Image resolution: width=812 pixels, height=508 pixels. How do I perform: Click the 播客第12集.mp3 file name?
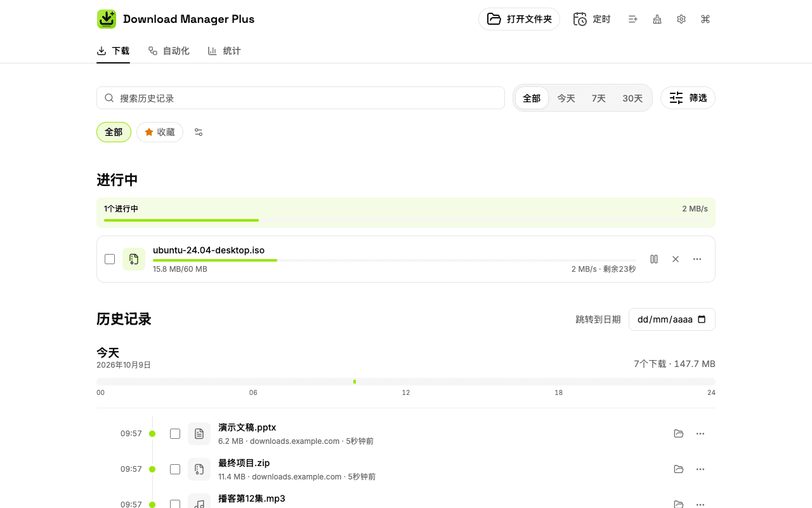tap(252, 498)
